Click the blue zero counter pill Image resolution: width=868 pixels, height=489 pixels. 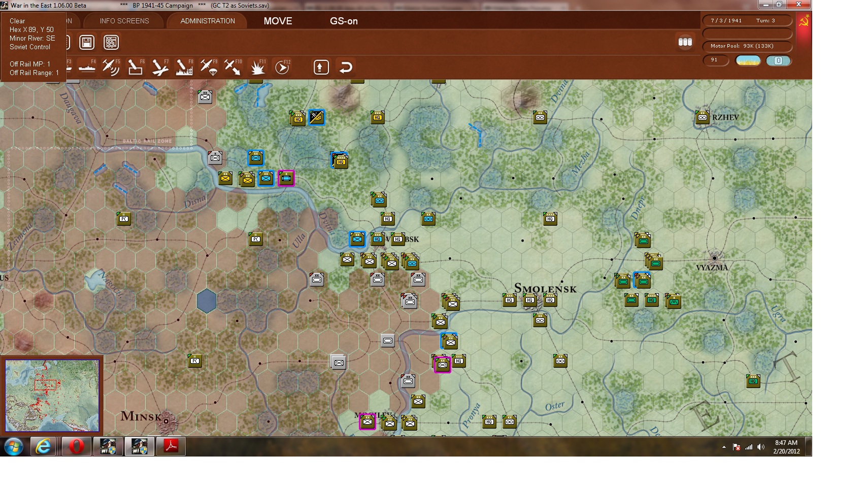[x=778, y=61]
